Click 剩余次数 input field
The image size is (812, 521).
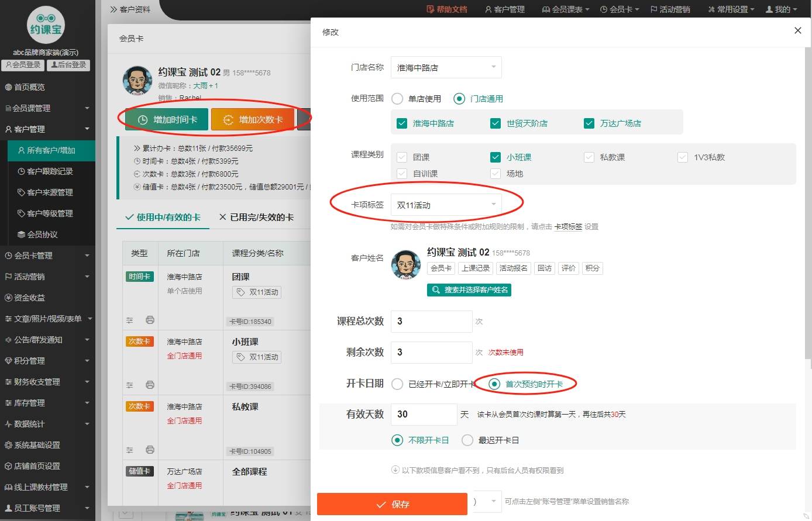(431, 352)
